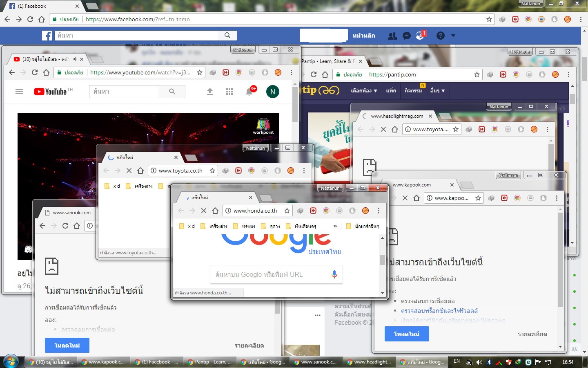Reload the Facebook browser window page
588x368 pixels.
tap(30, 19)
